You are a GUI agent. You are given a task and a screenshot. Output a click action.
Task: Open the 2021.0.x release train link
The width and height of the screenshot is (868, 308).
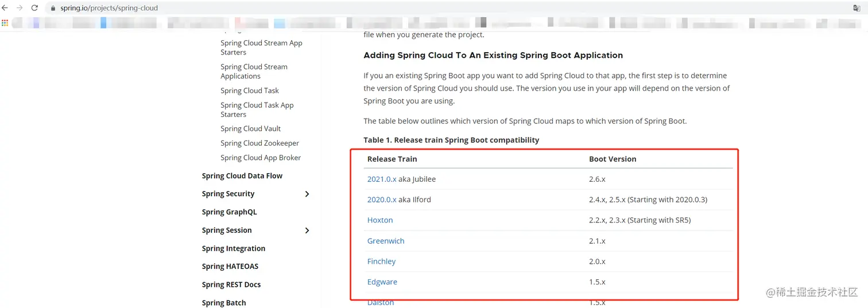(382, 179)
